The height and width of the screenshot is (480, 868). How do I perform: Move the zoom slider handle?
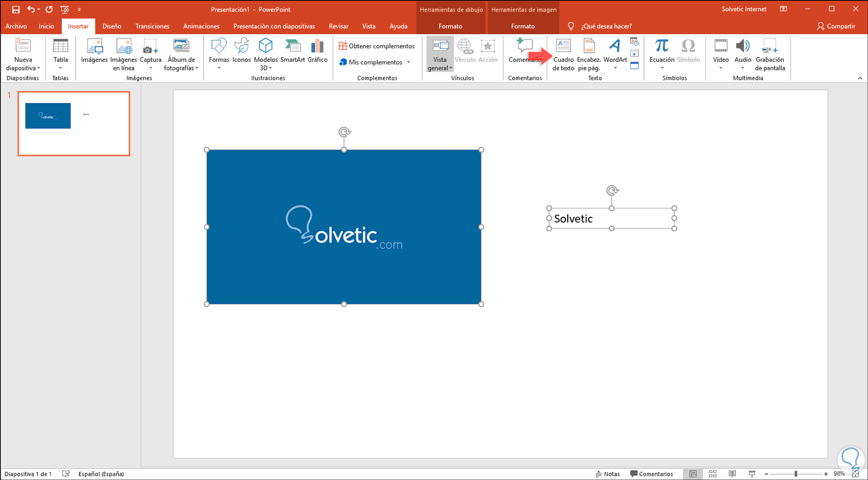click(796, 474)
